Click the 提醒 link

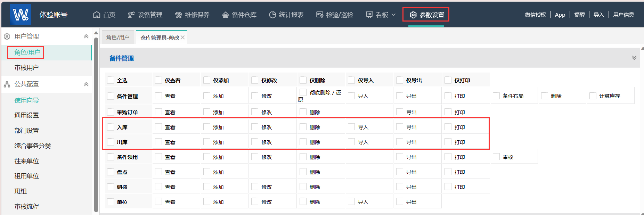tap(579, 15)
